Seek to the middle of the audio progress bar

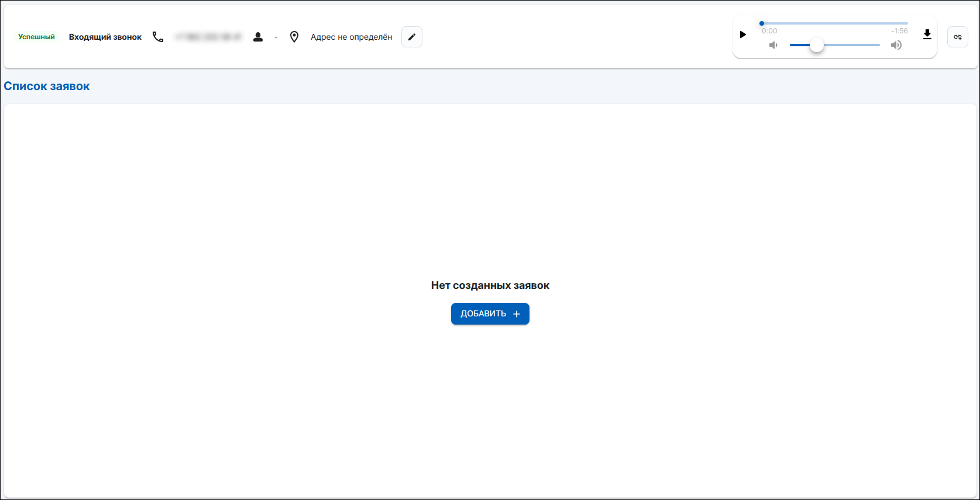coord(835,23)
